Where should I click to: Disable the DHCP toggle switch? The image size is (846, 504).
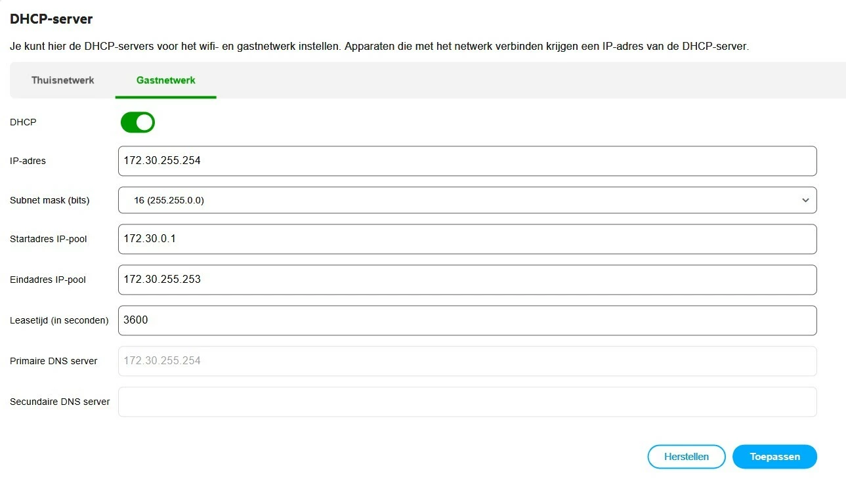138,122
